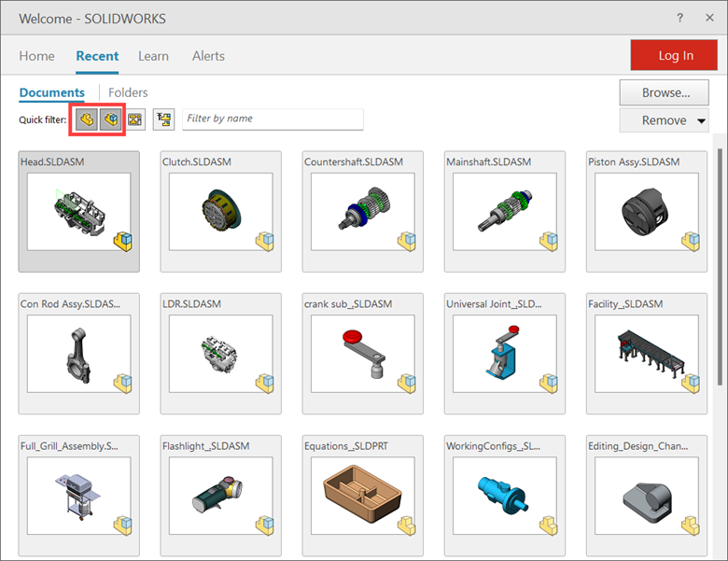Toggle the Drawings quick filter
This screenshot has height=561, width=728.
click(135, 119)
